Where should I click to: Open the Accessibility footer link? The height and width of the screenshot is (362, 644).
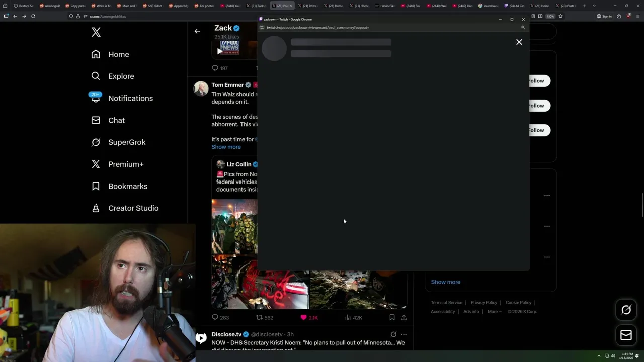[443, 312]
